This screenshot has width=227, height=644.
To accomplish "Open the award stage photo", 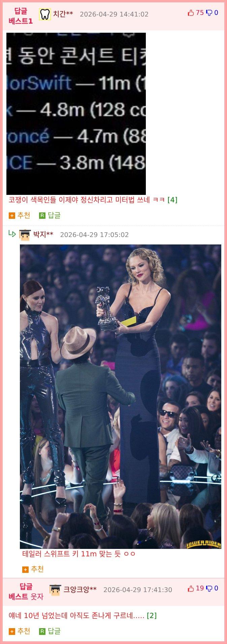I will point(121,397).
